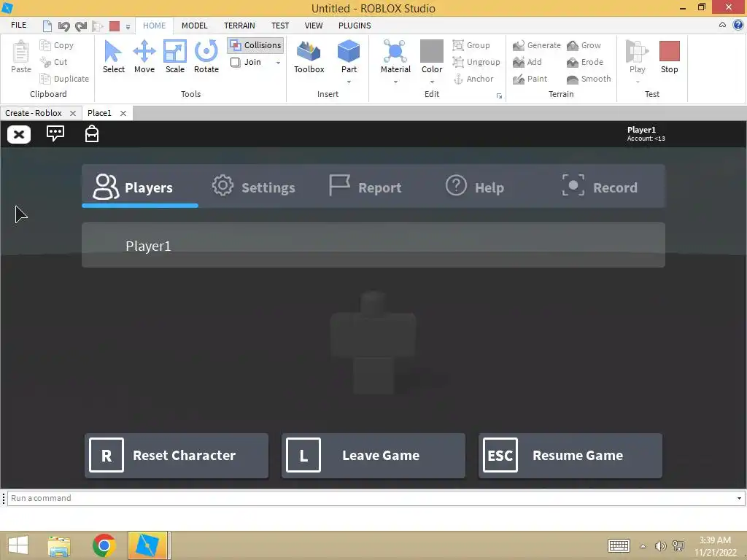This screenshot has width=747, height=560.
Task: Click the Erode terrain tool
Action: coord(584,62)
